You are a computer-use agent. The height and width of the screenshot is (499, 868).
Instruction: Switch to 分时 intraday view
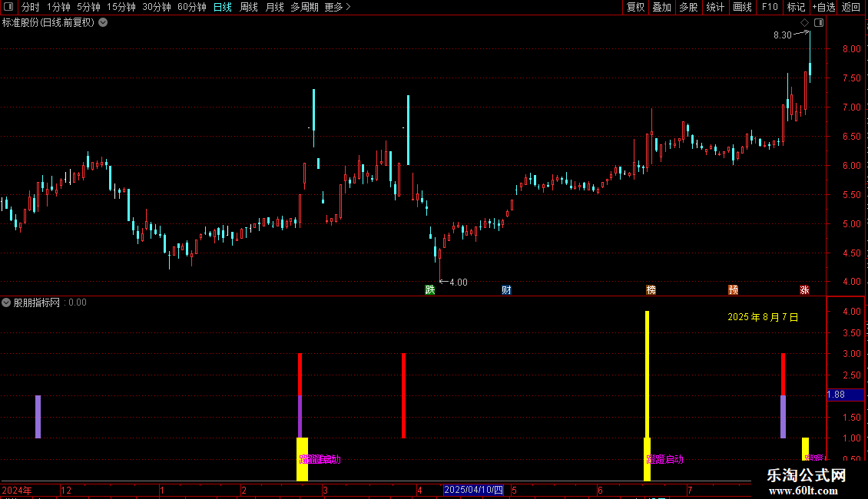coord(31,7)
